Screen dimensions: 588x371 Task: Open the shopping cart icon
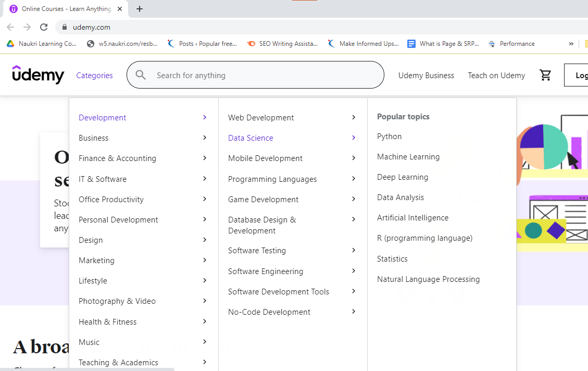(x=545, y=75)
